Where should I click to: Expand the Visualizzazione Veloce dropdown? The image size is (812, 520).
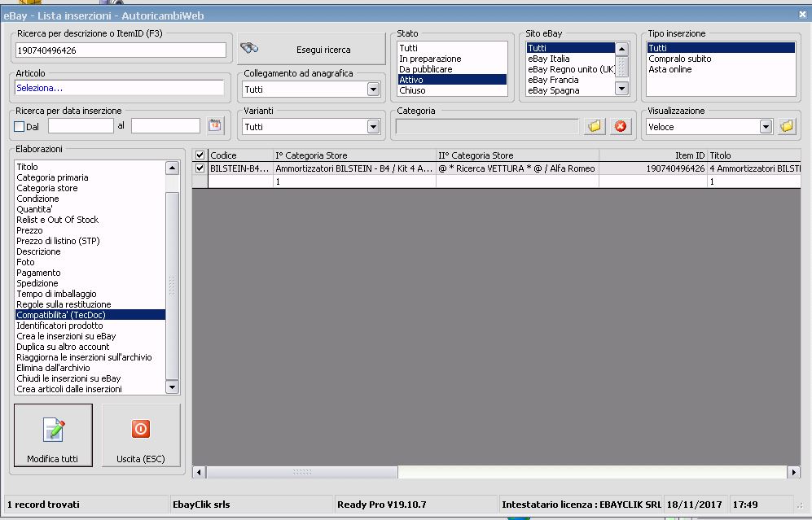coord(766,126)
